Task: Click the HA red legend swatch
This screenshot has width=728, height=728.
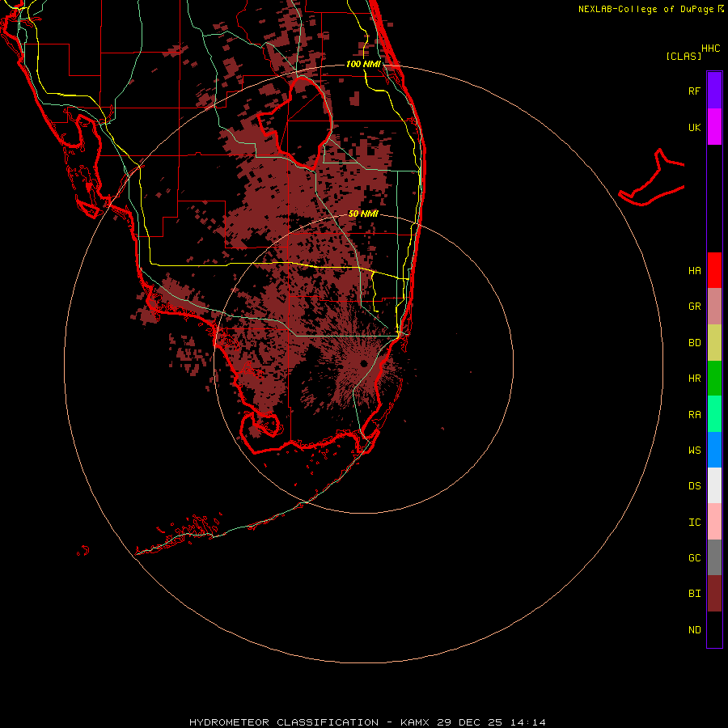Action: 714,270
